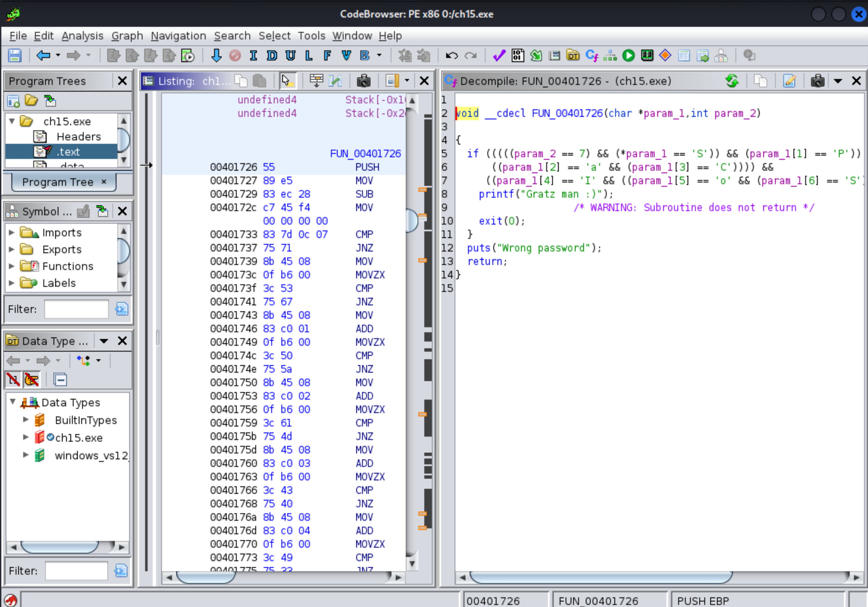This screenshot has height=607, width=868.
Task: Click the red clear/cancel circle icon
Action: pos(235,56)
